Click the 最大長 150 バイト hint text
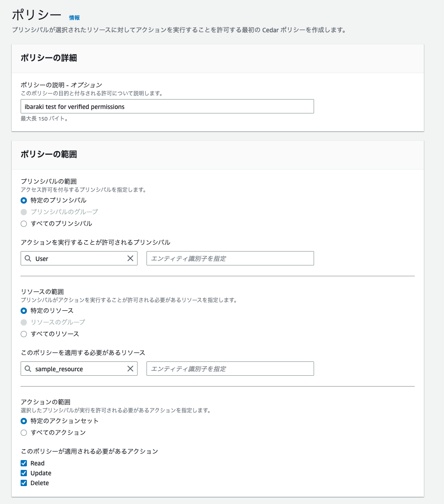This screenshot has height=504, width=444. click(x=44, y=119)
